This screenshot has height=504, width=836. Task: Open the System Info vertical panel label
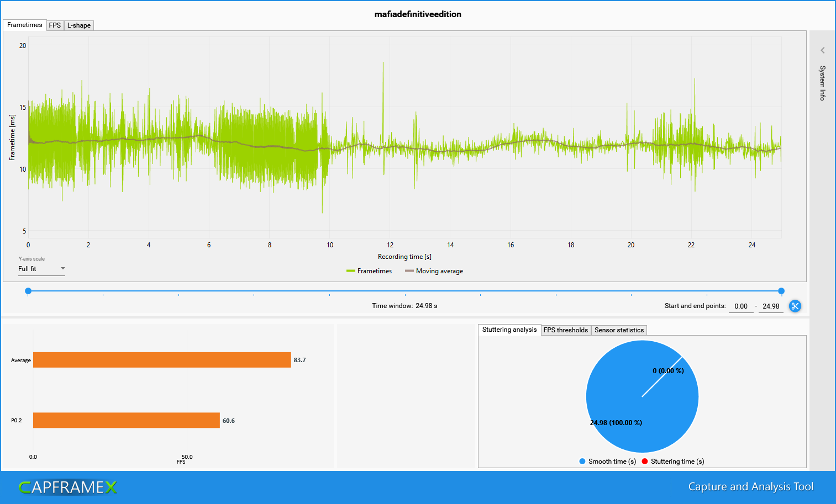point(823,83)
